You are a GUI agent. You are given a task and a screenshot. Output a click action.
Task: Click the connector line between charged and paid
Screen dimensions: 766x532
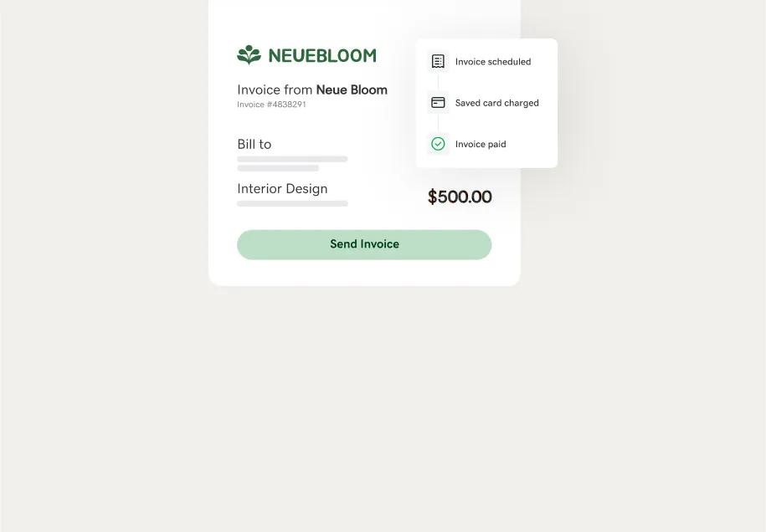coord(438,124)
